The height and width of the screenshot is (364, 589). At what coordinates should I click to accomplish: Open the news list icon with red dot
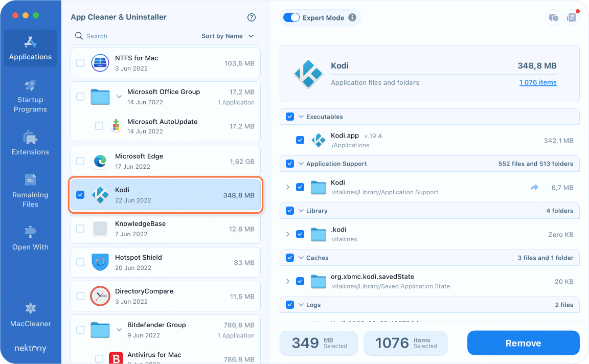[571, 18]
